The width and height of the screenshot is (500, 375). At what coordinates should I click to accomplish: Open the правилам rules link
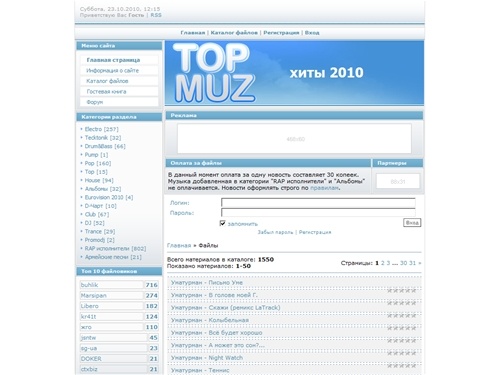point(324,188)
